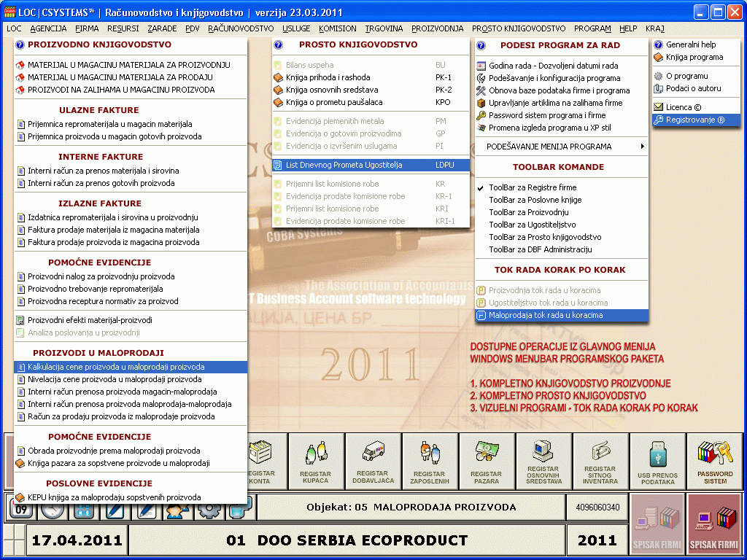This screenshot has height=560, width=747.
Task: Open the PROIZVODNJA menu
Action: (438, 28)
